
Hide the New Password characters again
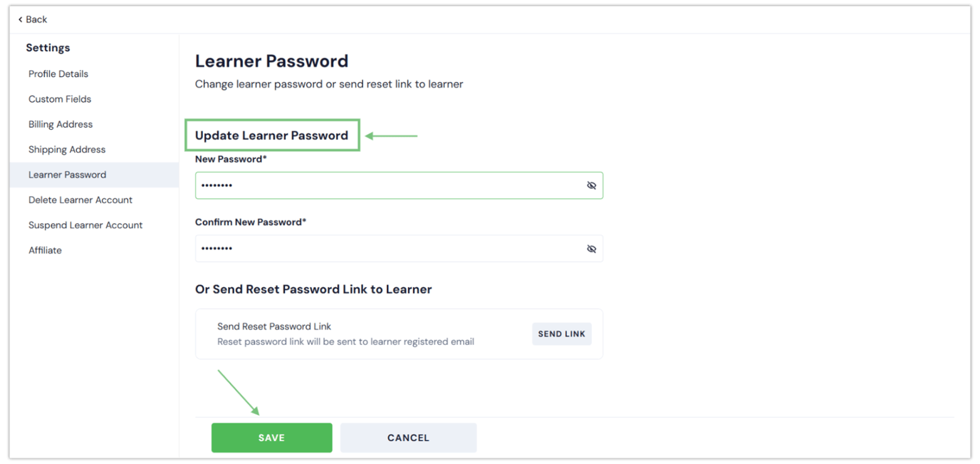tap(592, 185)
